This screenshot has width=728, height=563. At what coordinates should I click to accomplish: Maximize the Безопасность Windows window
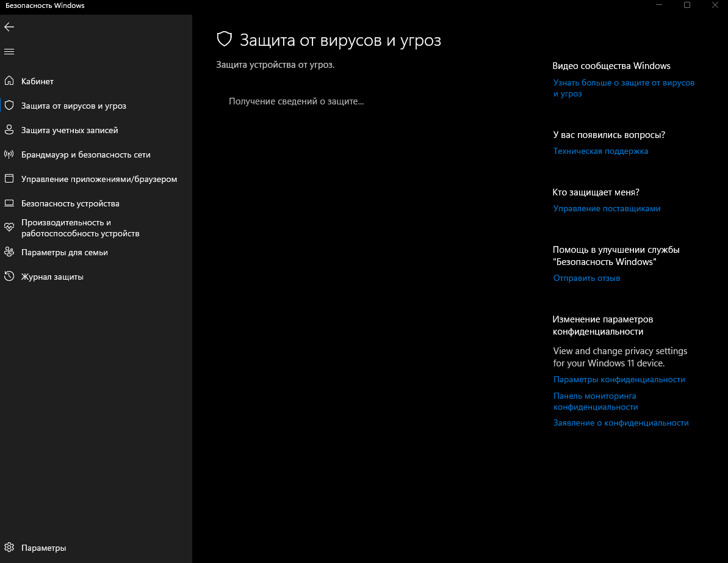coord(687,5)
